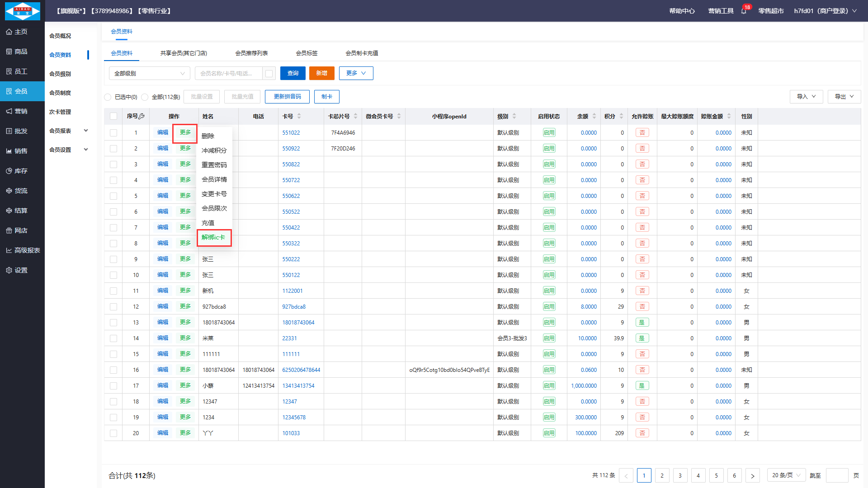
Task: Click the 会员名称/卡号/电话 search field
Action: (228, 73)
